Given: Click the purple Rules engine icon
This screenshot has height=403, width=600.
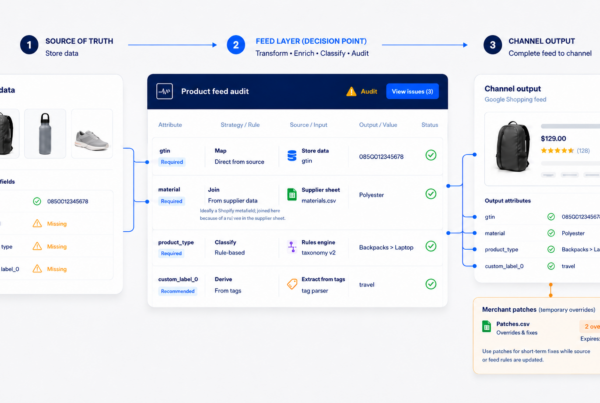Looking at the screenshot, I should (292, 247).
